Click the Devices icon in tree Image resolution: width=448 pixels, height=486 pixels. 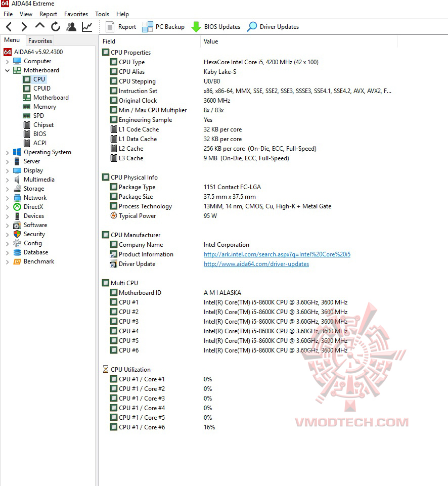coord(17,216)
